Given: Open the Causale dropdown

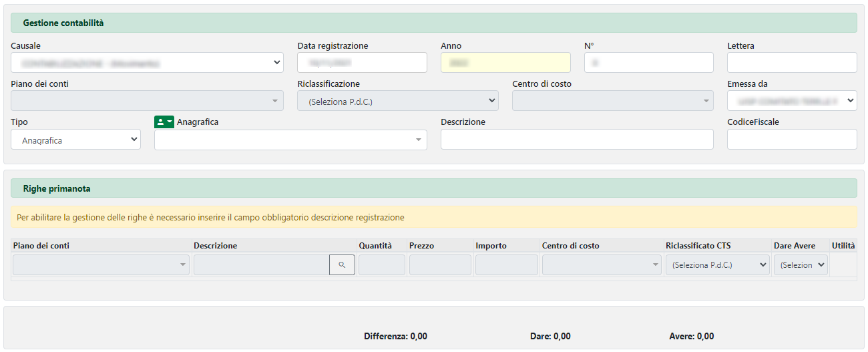Looking at the screenshot, I should pyautogui.click(x=147, y=63).
